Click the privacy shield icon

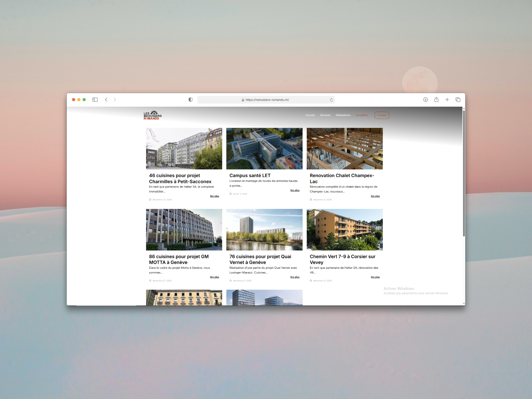[190, 100]
